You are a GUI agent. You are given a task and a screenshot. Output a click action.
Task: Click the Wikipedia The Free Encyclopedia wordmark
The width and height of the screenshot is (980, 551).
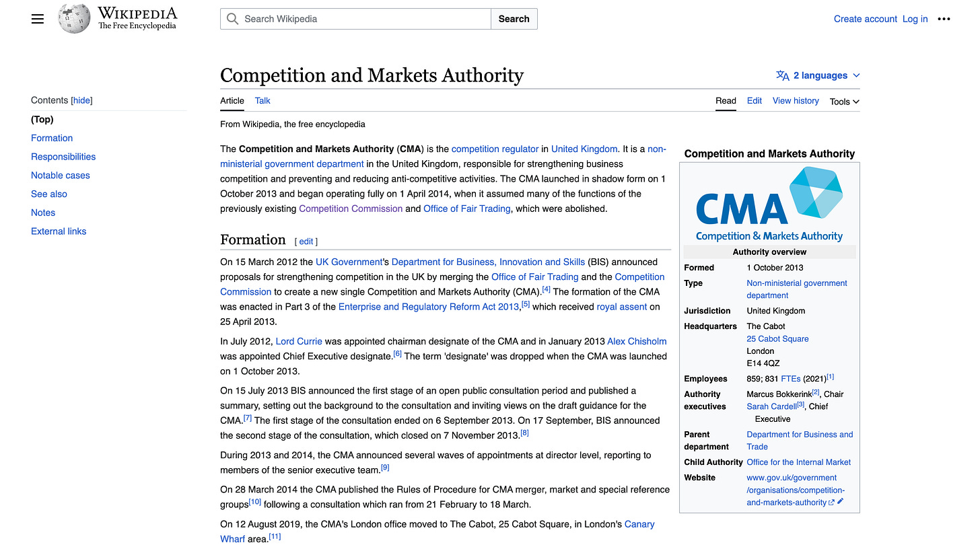click(x=137, y=19)
